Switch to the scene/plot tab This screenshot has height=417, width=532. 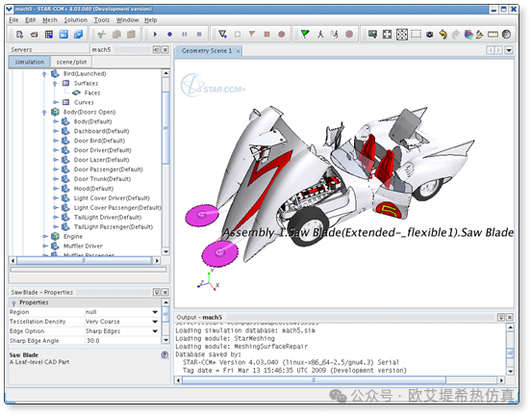click(x=71, y=63)
